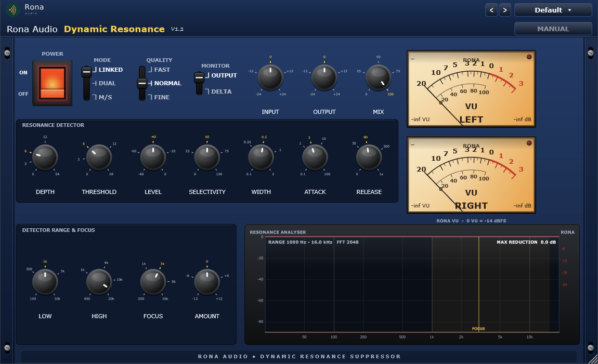Click the RONA VU calibration text
Viewport: 598px width, 364px height.
[471, 220]
